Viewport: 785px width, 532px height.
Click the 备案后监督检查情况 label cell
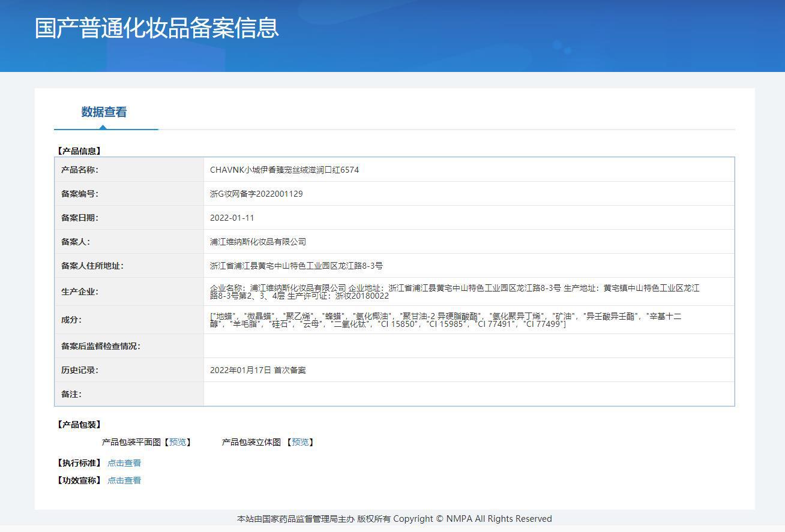(129, 346)
